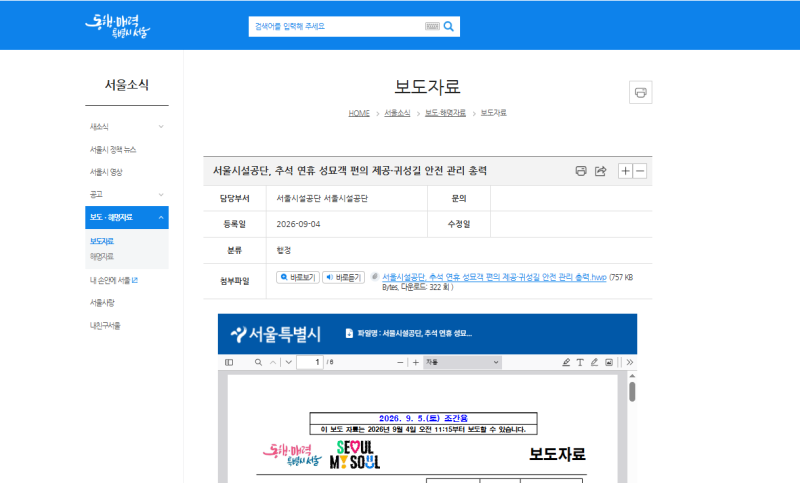Click the 바로보기 preview button
Image resolution: width=800 pixels, height=483 pixels.
click(298, 277)
